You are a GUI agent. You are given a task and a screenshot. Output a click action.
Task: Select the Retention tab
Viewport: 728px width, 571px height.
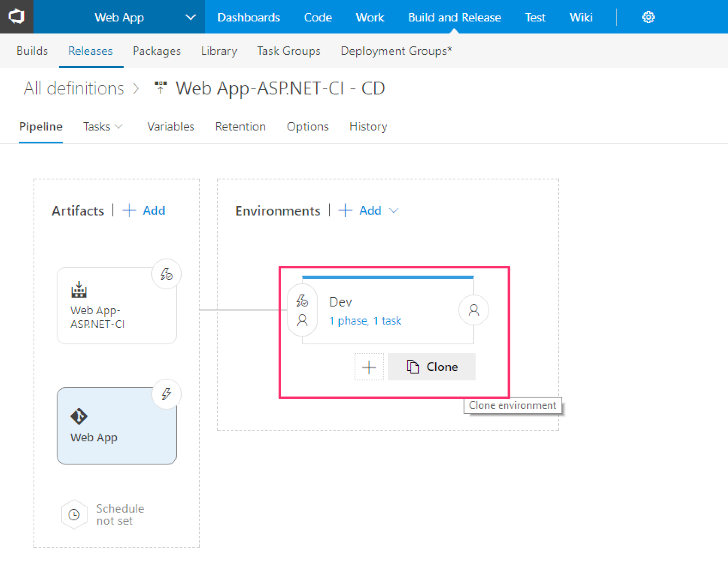240,127
